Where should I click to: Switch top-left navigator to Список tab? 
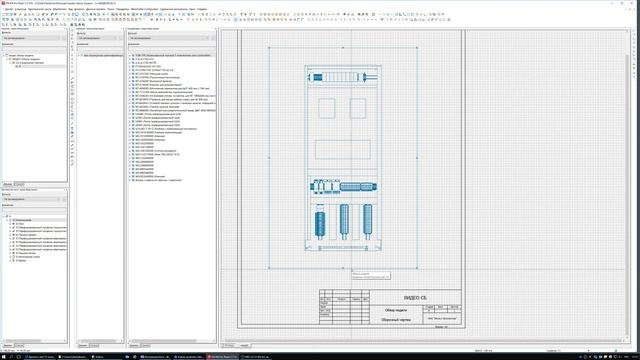(19, 184)
